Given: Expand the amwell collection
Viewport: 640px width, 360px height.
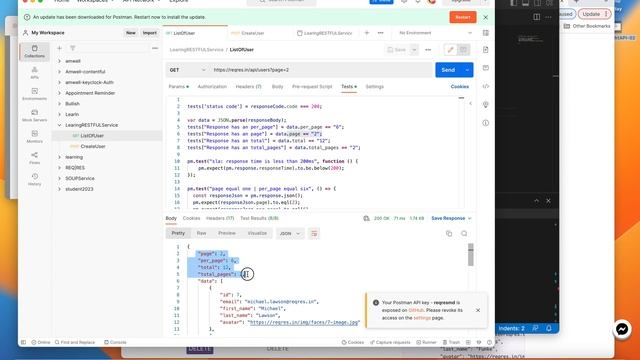Looking at the screenshot, I should click(x=60, y=61).
